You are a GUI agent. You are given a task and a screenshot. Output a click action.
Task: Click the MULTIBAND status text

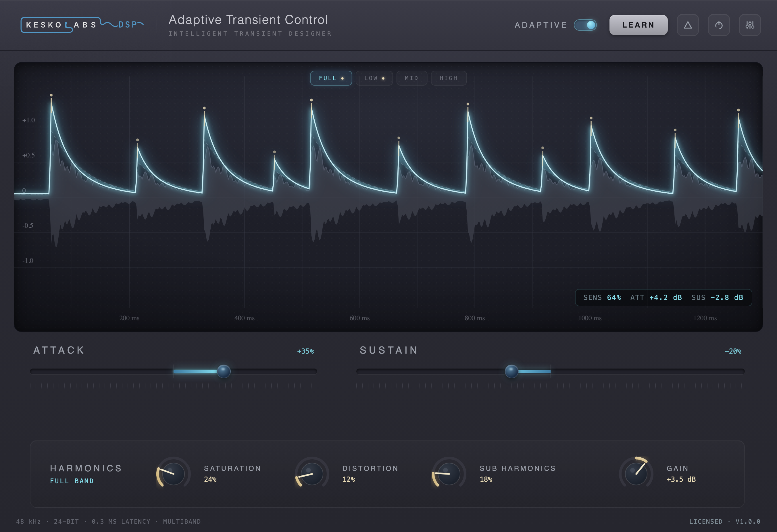(182, 522)
